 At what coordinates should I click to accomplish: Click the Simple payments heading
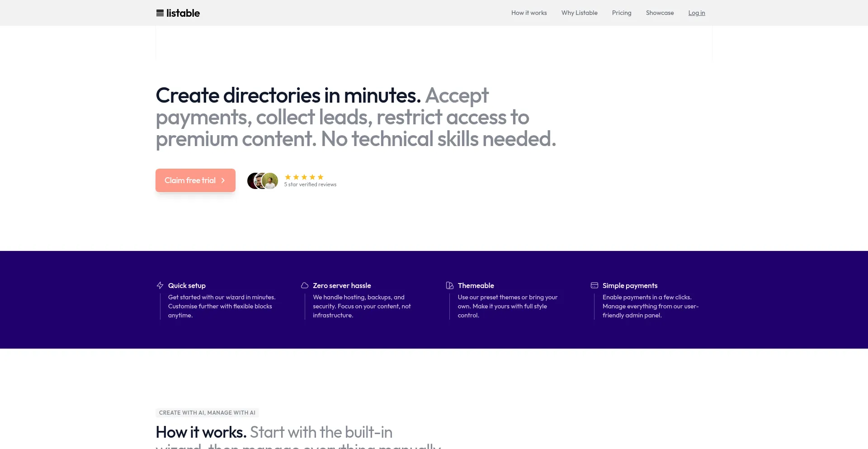point(630,285)
